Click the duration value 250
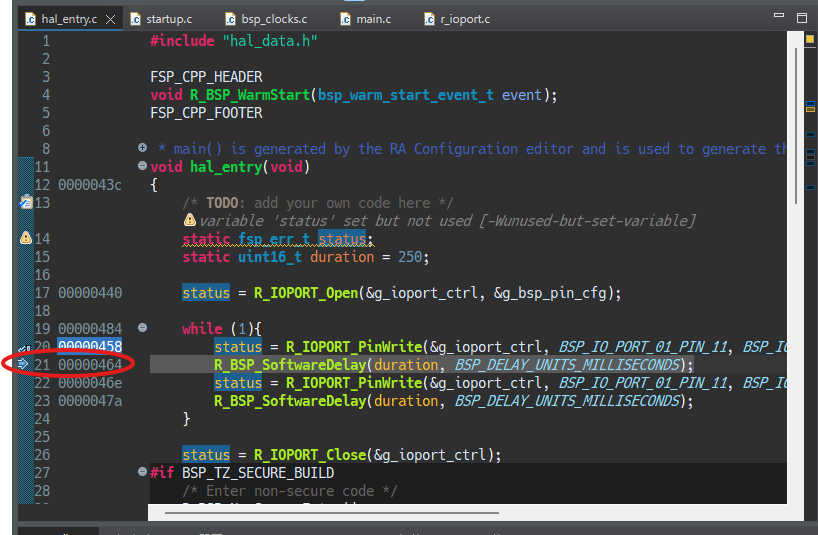818x535 pixels. 410,257
